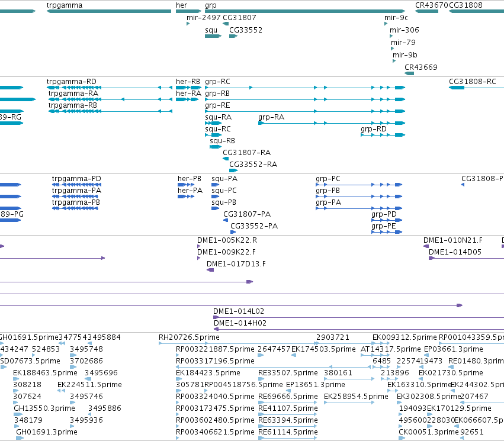Click the mir-2497 gene label
This screenshot has height=441, width=504.
204,18
